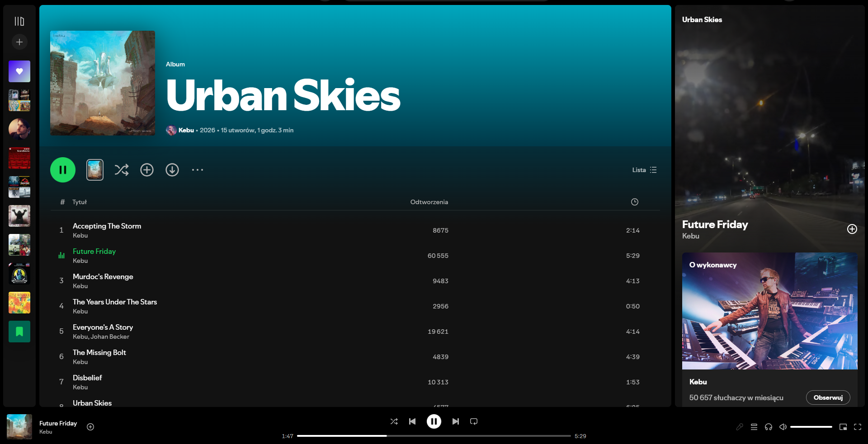This screenshot has width=868, height=444.
Task: Enter full screen mode
Action: click(x=858, y=427)
